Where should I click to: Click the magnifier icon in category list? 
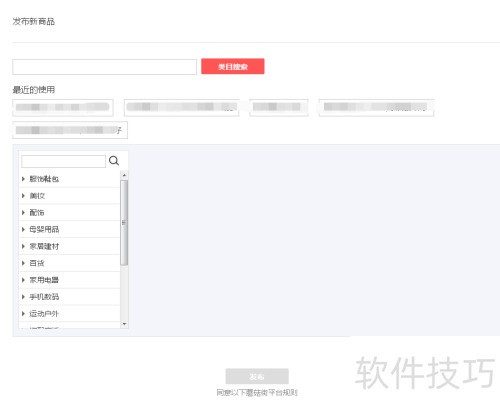click(x=114, y=161)
